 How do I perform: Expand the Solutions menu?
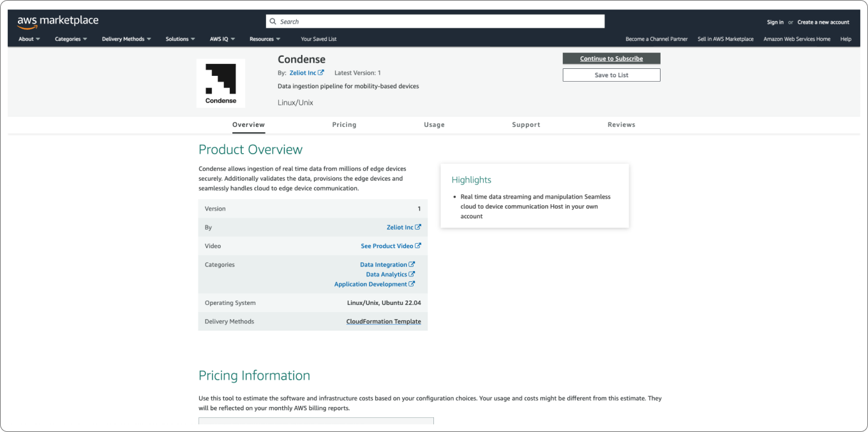(x=180, y=39)
